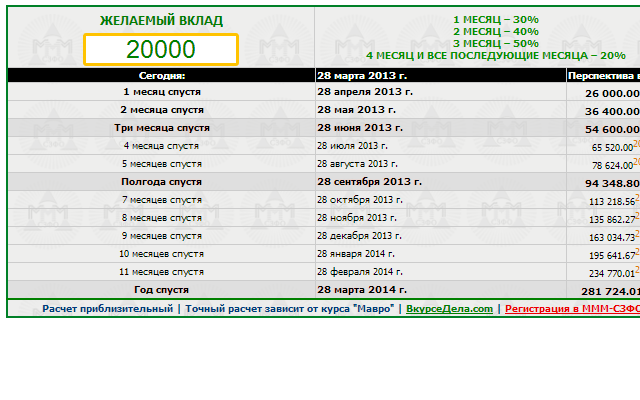
Task: Click the 281 724.01 final amount
Action: (x=611, y=291)
